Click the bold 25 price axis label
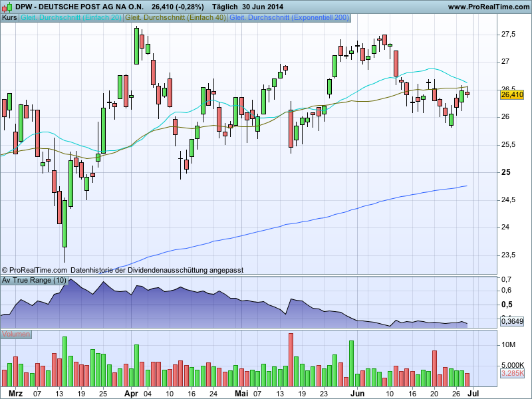 [x=506, y=172]
